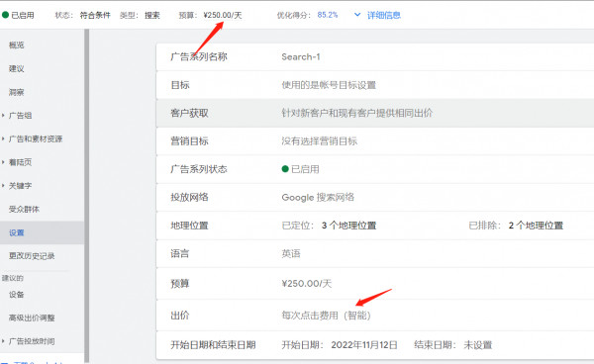Expand the 广告投放时间 arrow
Viewport: 594px width, 364px height.
click(3, 341)
